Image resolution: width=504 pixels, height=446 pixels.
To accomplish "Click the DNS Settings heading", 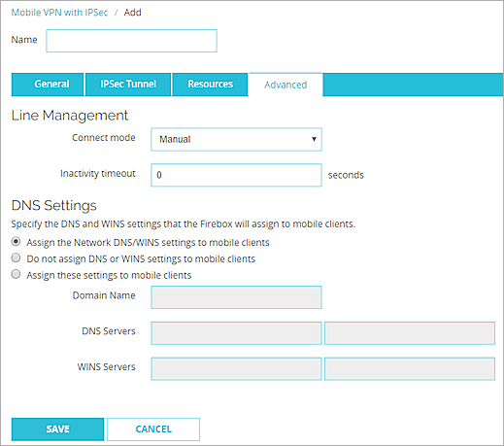I will 54,206.
